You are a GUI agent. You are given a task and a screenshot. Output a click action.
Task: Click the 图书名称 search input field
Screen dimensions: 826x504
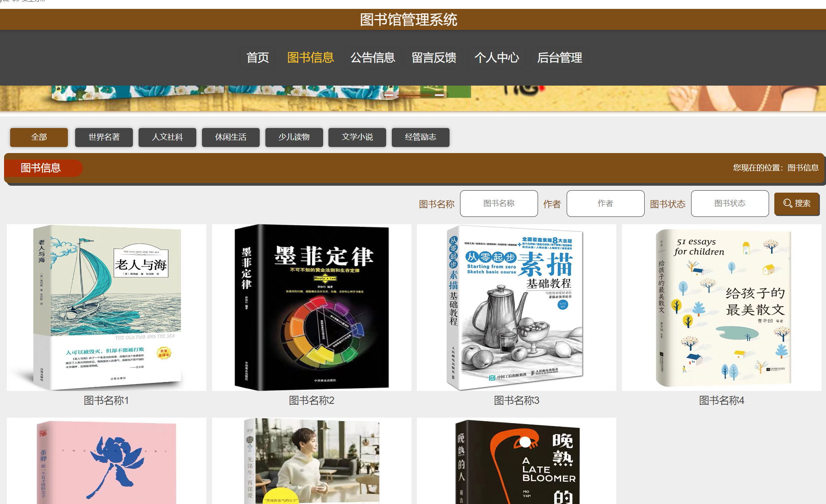pos(499,204)
